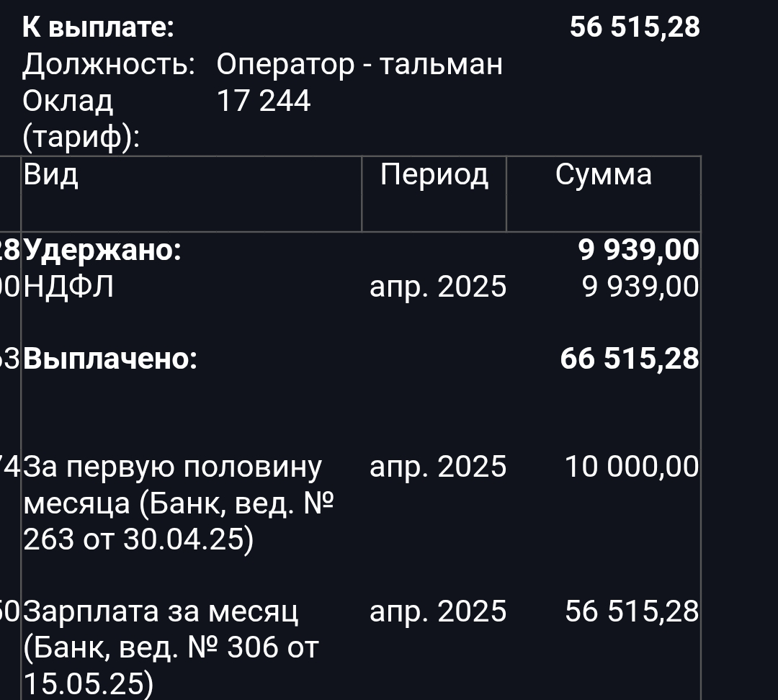Image resolution: width=778 pixels, height=700 pixels.
Task: Select the Выплачено total 66 515,28
Action: [x=629, y=359]
